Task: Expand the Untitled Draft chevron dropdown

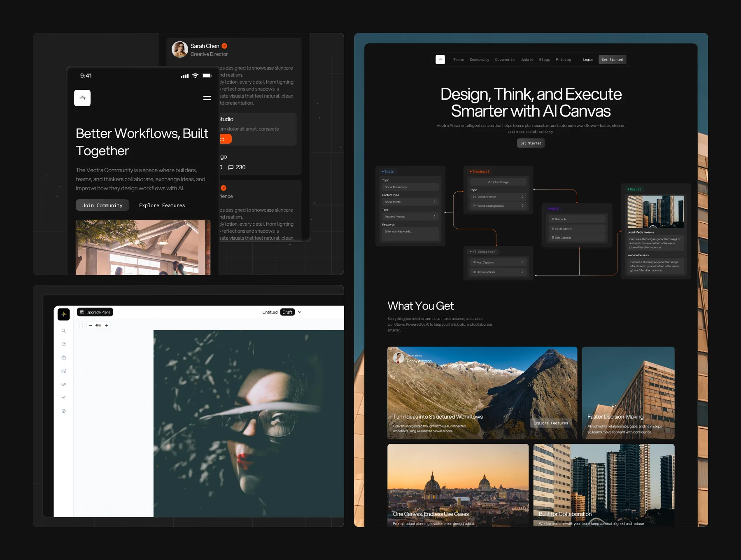Action: click(300, 312)
